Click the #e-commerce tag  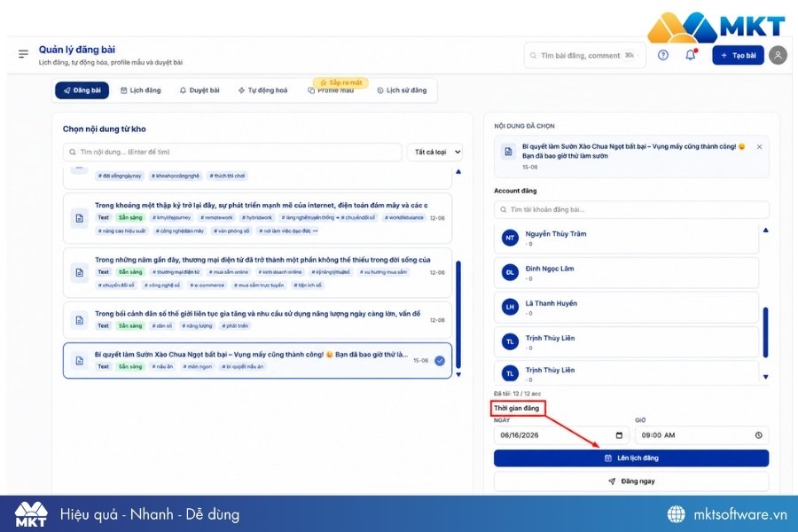point(207,286)
